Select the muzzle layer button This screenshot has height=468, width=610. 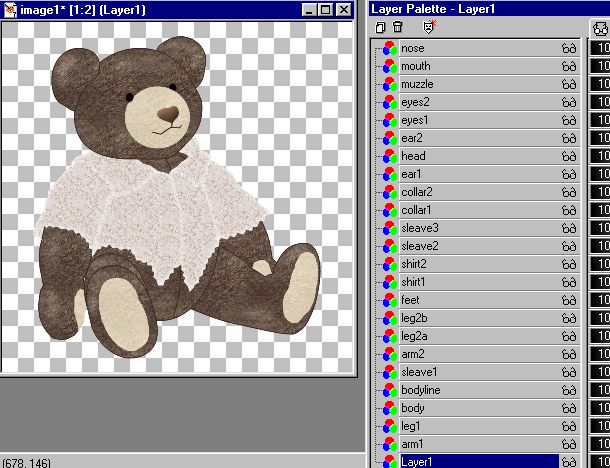476,84
